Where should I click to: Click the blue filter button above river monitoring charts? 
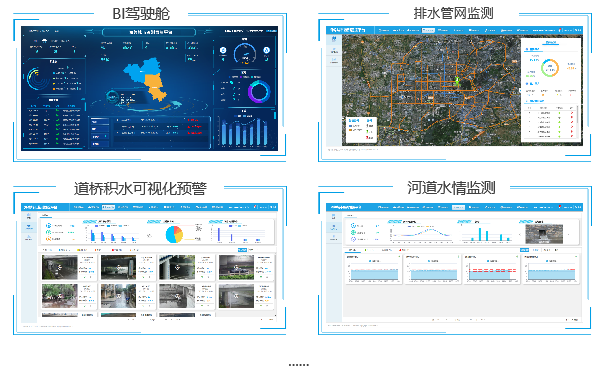524,250
